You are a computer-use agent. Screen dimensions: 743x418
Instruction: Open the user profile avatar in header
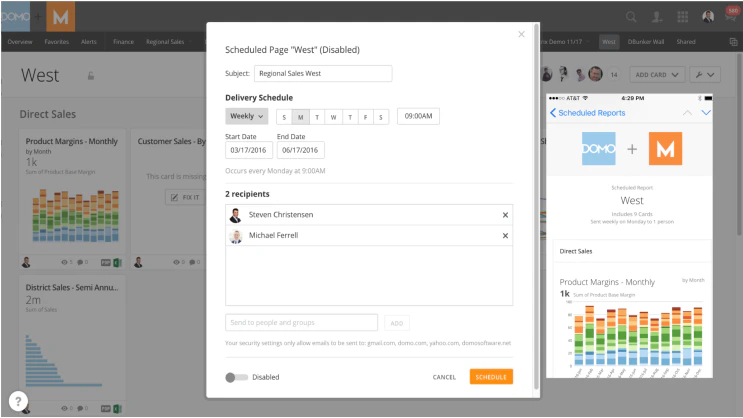[708, 17]
